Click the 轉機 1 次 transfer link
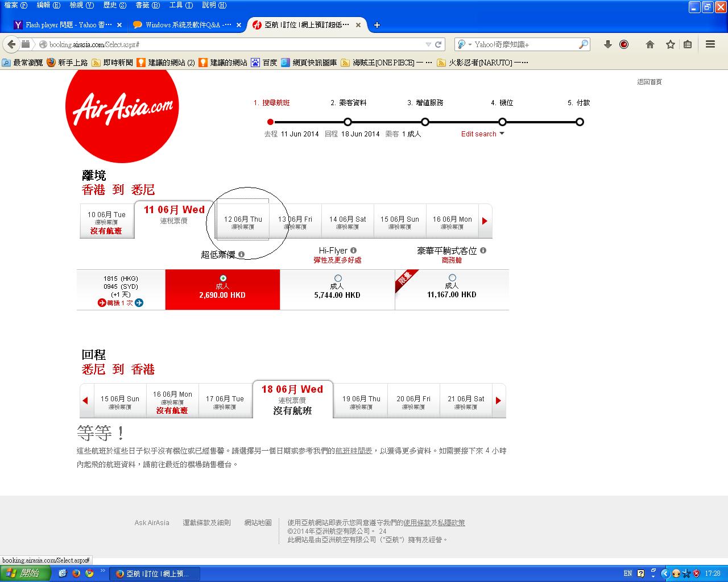The height and width of the screenshot is (582, 728). tap(120, 303)
